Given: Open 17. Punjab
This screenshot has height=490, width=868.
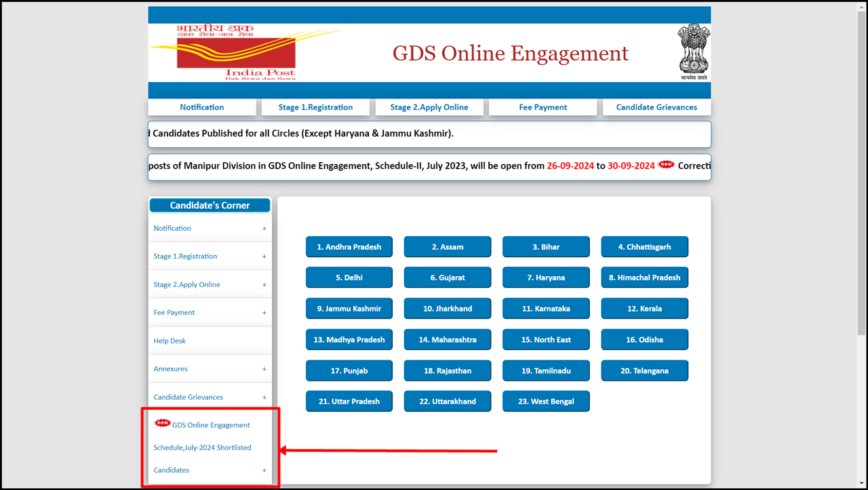Looking at the screenshot, I should click(349, 371).
